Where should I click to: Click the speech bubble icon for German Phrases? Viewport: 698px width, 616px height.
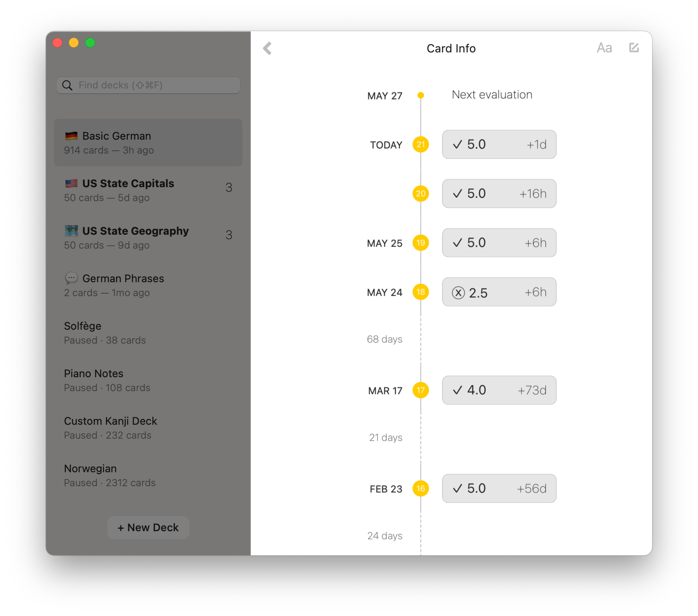click(71, 278)
